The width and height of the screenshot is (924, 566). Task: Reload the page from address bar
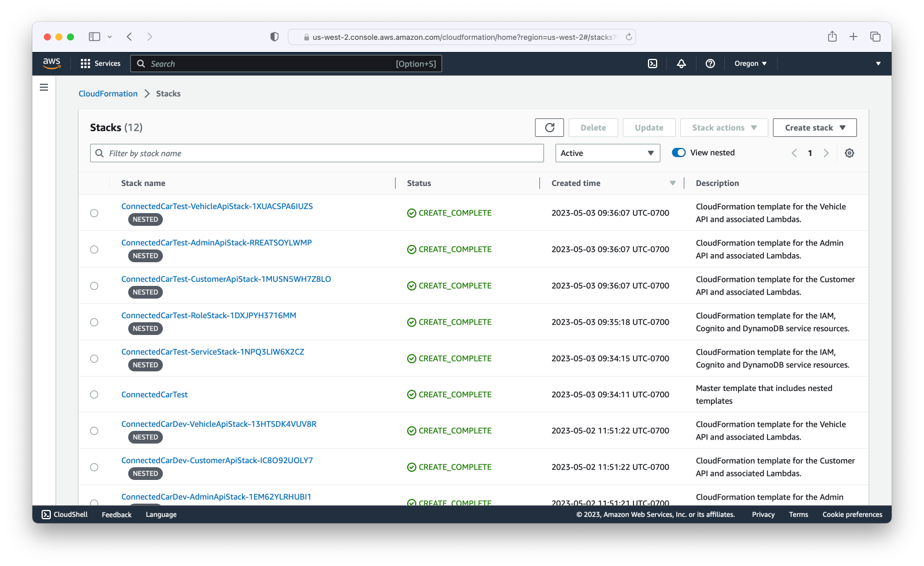[x=629, y=37]
